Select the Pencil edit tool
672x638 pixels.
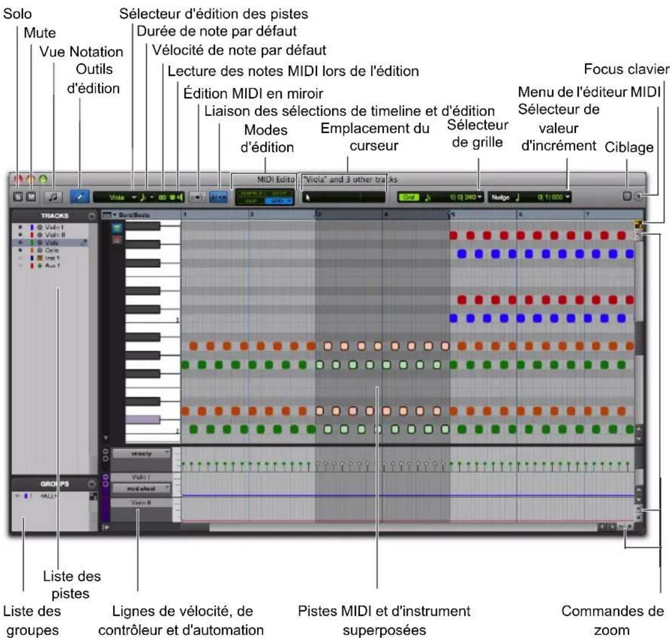[80, 197]
